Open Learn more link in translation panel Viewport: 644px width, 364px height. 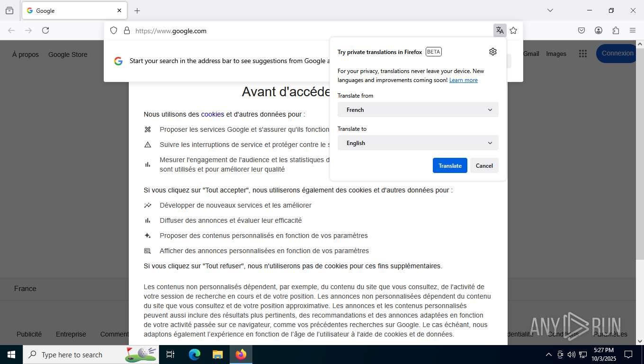click(x=463, y=80)
